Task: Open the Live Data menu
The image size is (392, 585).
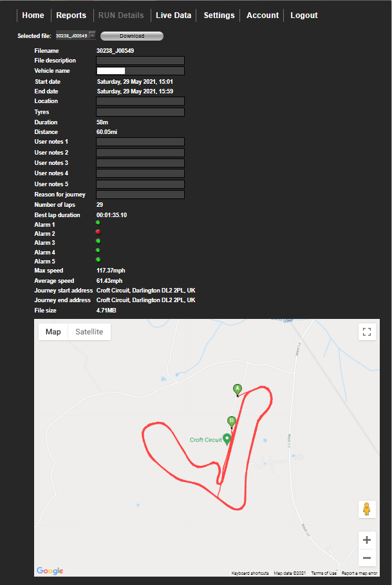Action: click(173, 15)
